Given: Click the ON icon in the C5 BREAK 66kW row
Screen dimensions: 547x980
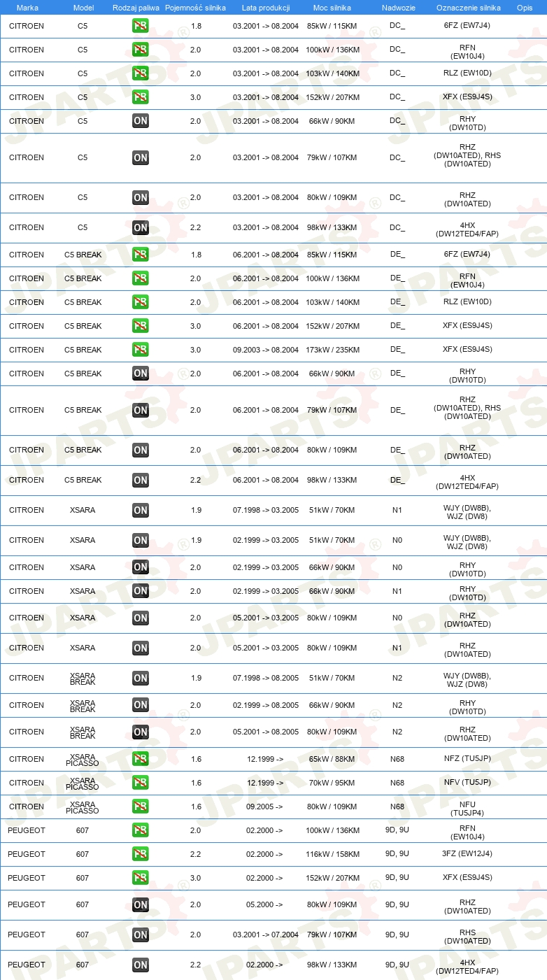Looking at the screenshot, I should coord(141,374).
